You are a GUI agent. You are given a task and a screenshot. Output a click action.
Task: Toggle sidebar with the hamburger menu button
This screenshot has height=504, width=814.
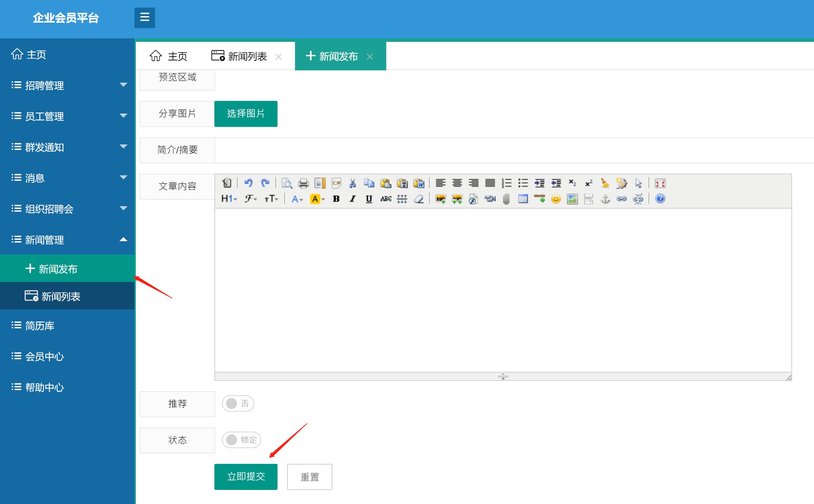(145, 17)
